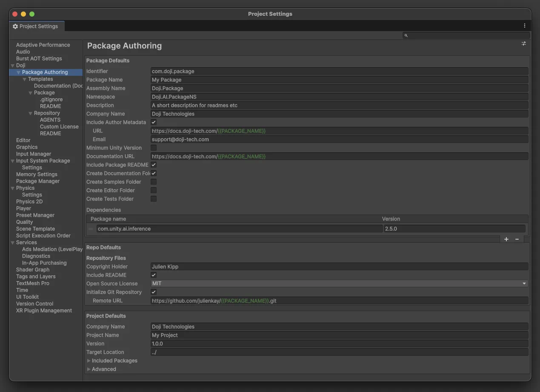Edit dependency name com.unity.ai.inference
The width and height of the screenshot is (540, 392).
[x=240, y=229]
